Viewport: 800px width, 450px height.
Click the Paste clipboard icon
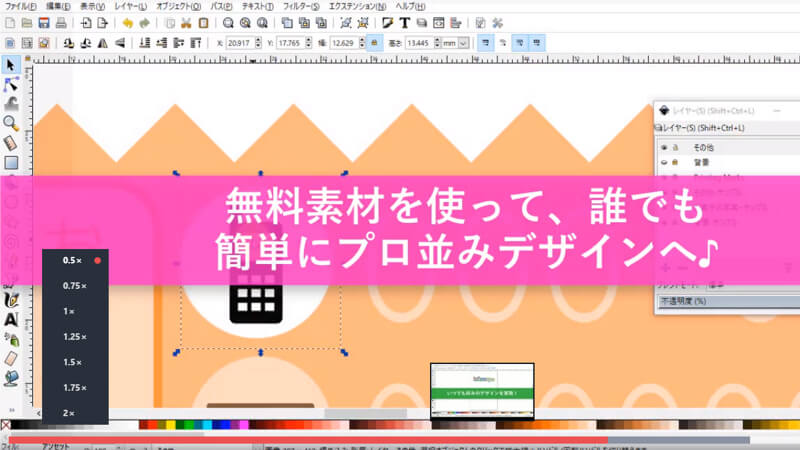pos(203,23)
